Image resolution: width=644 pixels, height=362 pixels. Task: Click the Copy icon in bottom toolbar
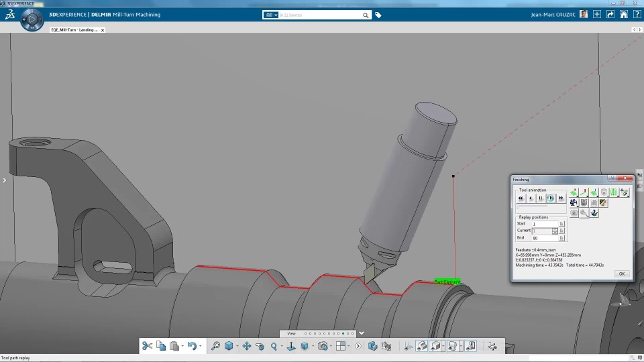tap(161, 346)
